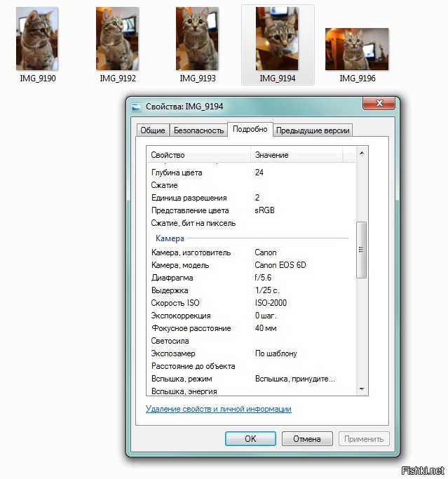Switch to the Общие tab
The height and width of the screenshot is (479, 448).
click(153, 130)
